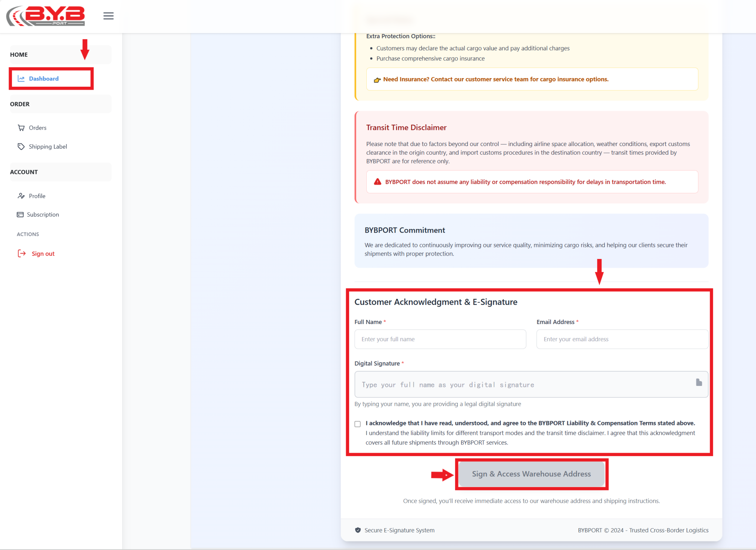Toggle the hamburger sidebar menu
Image resolution: width=756 pixels, height=550 pixels.
[108, 16]
